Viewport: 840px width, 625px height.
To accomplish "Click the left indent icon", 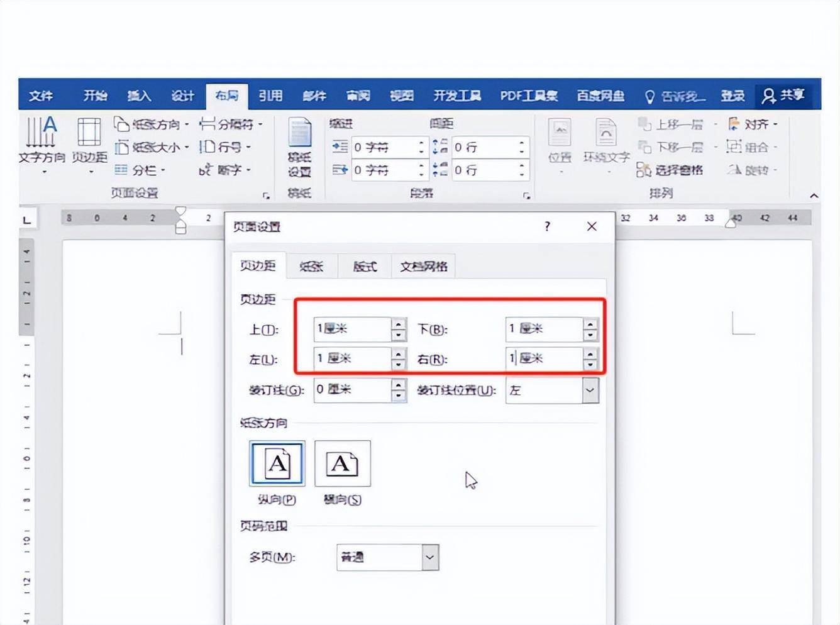I will (x=340, y=147).
